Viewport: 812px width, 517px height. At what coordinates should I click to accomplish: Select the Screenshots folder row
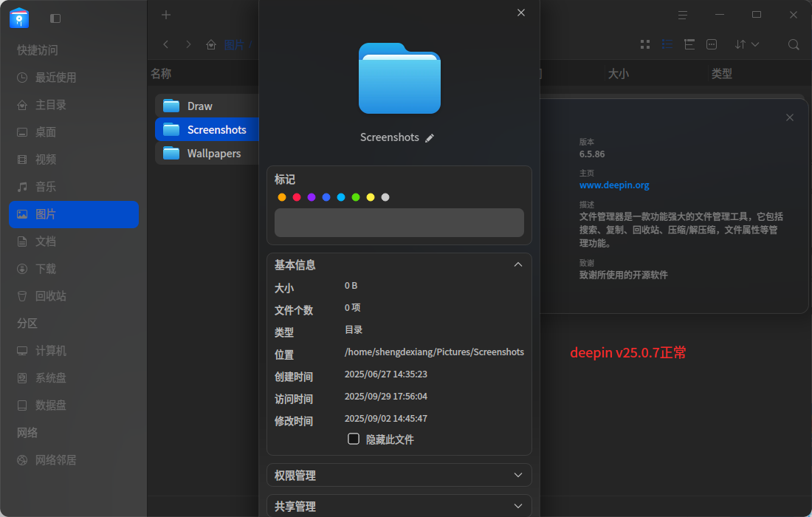click(x=207, y=129)
